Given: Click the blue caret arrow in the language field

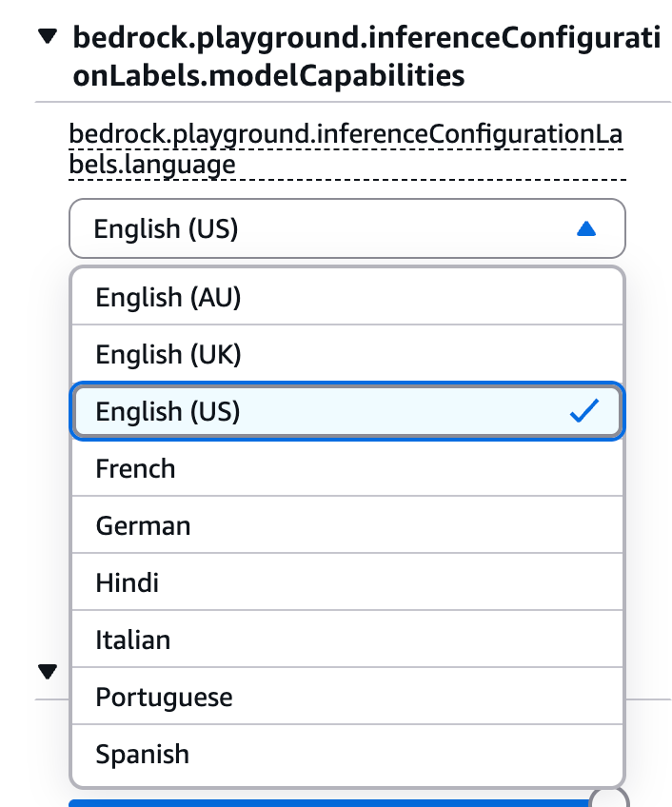Looking at the screenshot, I should click(586, 228).
